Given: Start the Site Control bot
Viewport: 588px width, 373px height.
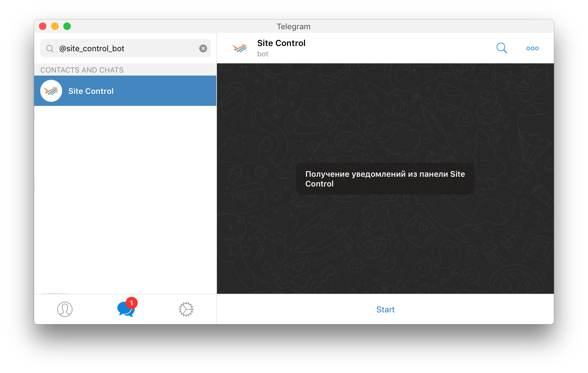Looking at the screenshot, I should point(385,310).
